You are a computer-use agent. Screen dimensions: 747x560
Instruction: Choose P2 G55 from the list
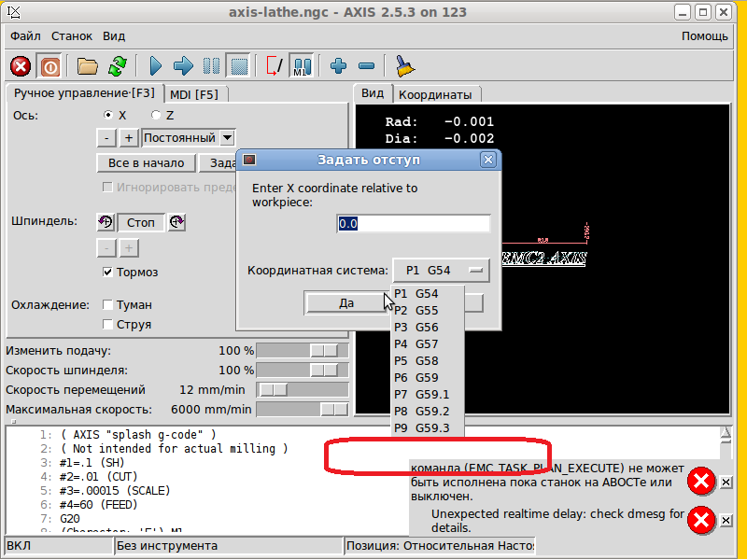(428, 311)
